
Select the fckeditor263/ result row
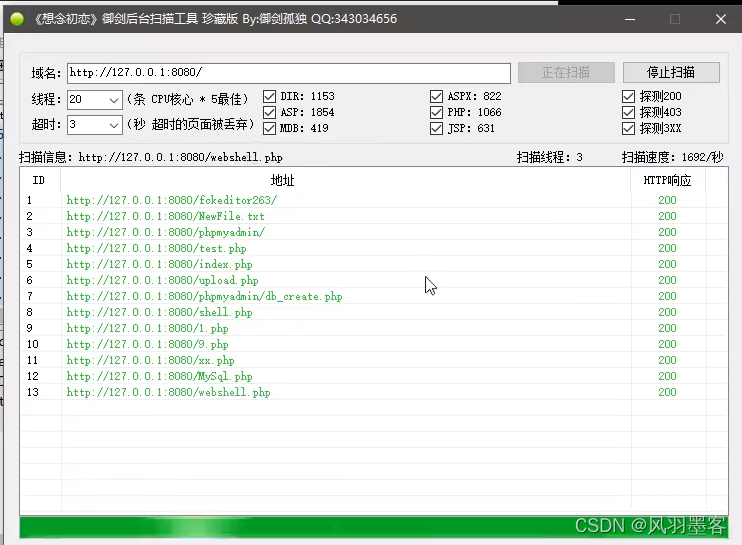click(x=374, y=201)
